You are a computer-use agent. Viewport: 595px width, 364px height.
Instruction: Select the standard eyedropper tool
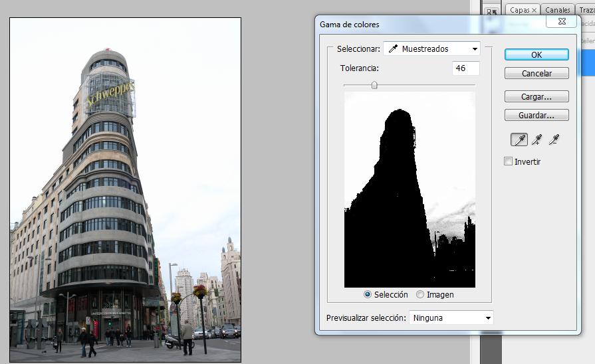click(x=519, y=139)
